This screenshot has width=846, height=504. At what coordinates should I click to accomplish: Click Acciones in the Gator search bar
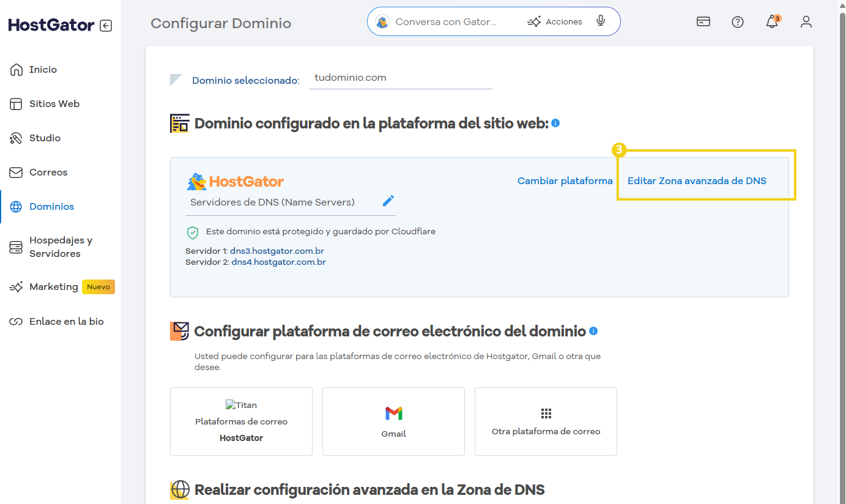pyautogui.click(x=555, y=21)
